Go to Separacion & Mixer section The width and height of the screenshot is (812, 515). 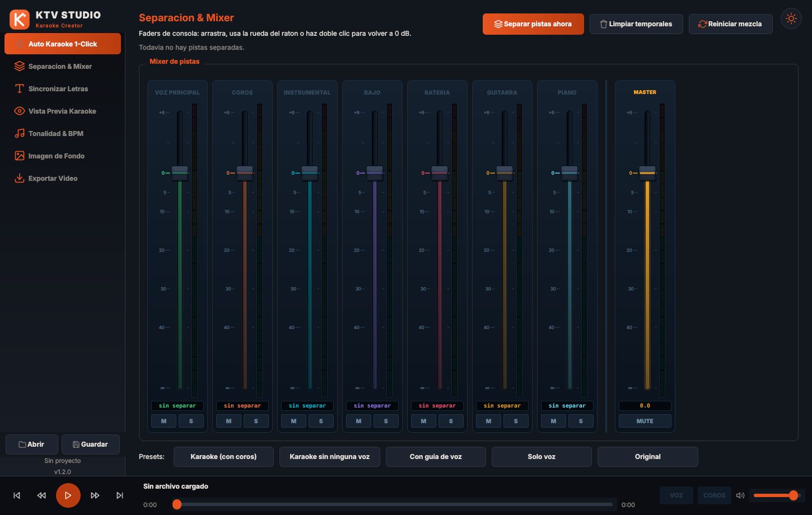63,66
